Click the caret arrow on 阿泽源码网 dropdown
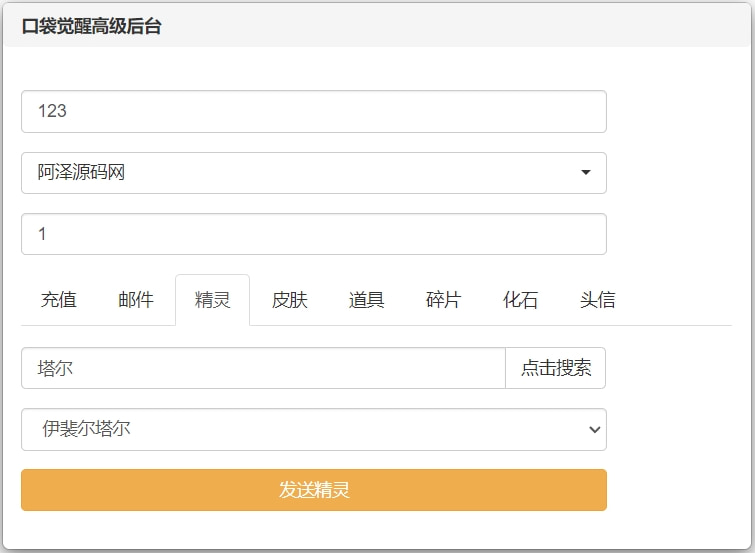The height and width of the screenshot is (553, 755). [586, 173]
